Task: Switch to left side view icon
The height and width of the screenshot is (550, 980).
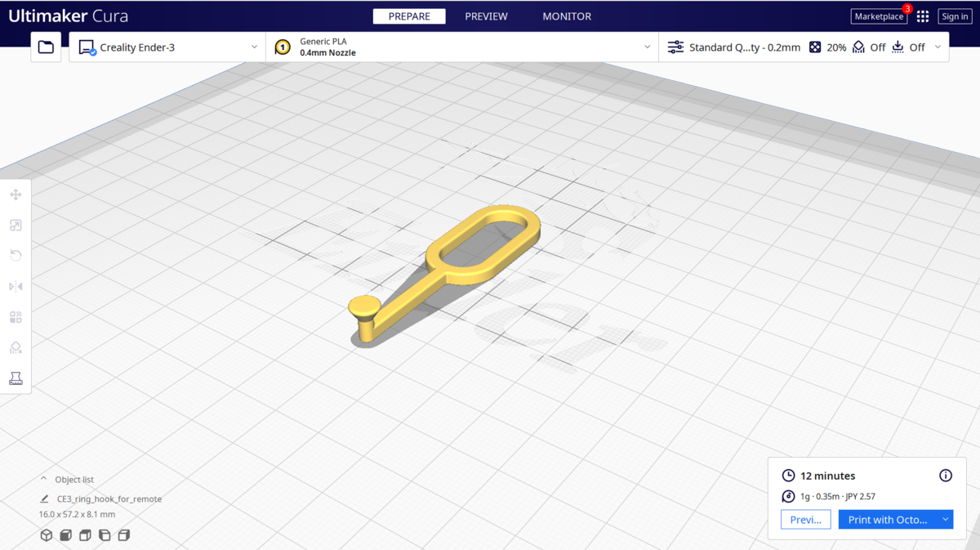Action: [105, 535]
